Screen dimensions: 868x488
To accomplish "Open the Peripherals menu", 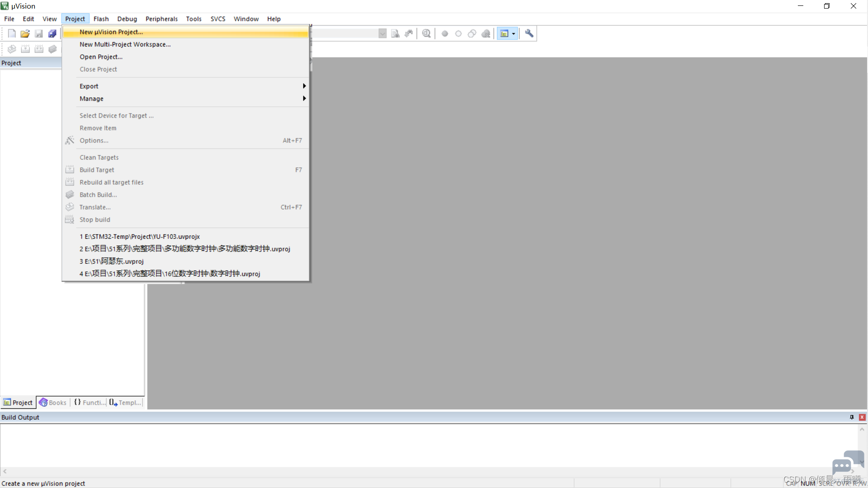I will coord(162,19).
